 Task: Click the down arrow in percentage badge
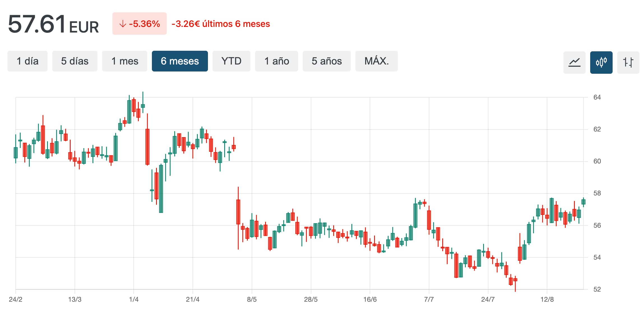point(123,24)
